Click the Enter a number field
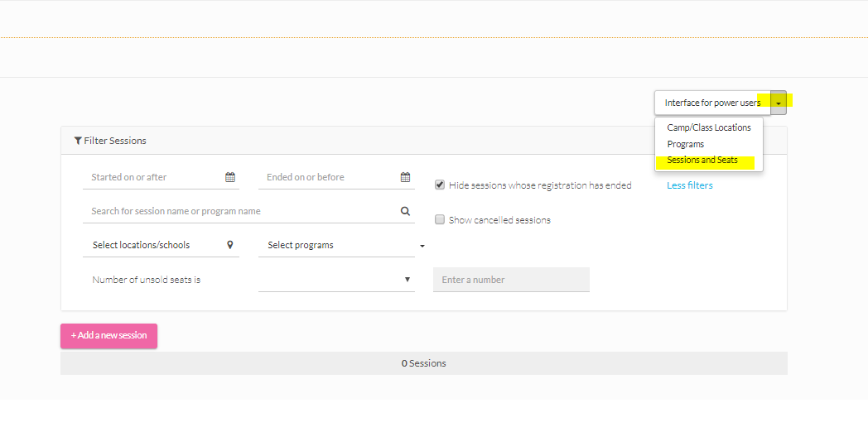This screenshot has height=427, width=868. 510,280
